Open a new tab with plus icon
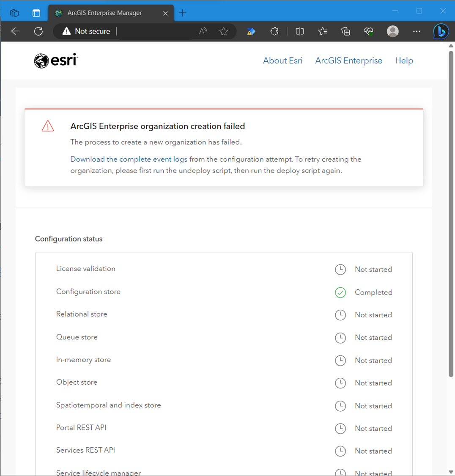The image size is (455, 476). (x=183, y=13)
